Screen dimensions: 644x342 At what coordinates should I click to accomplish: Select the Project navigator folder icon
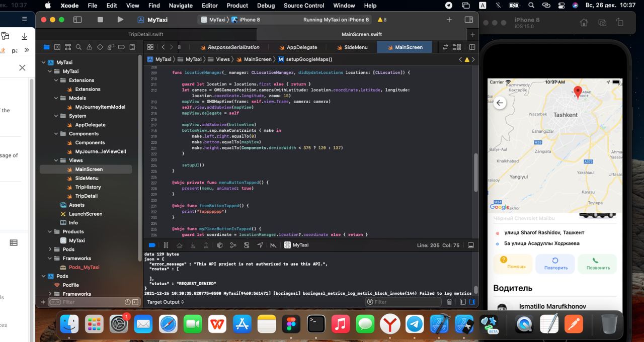click(x=46, y=47)
